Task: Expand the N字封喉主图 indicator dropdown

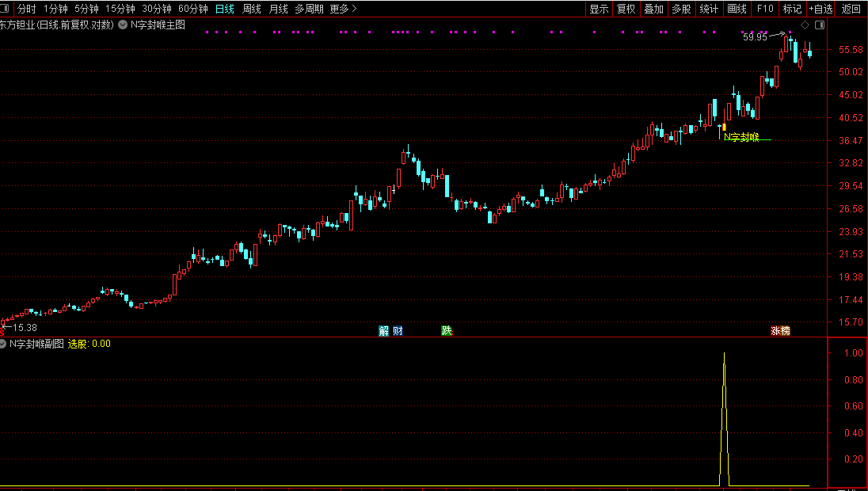Action: [123, 25]
